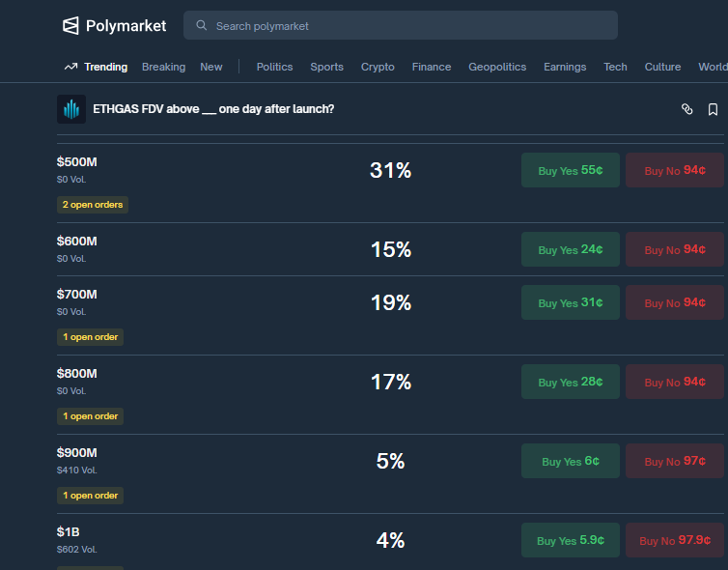Viewport: 728px width, 570px height.
Task: Click Buy No 97.9¢ for $1B
Action: pos(675,540)
